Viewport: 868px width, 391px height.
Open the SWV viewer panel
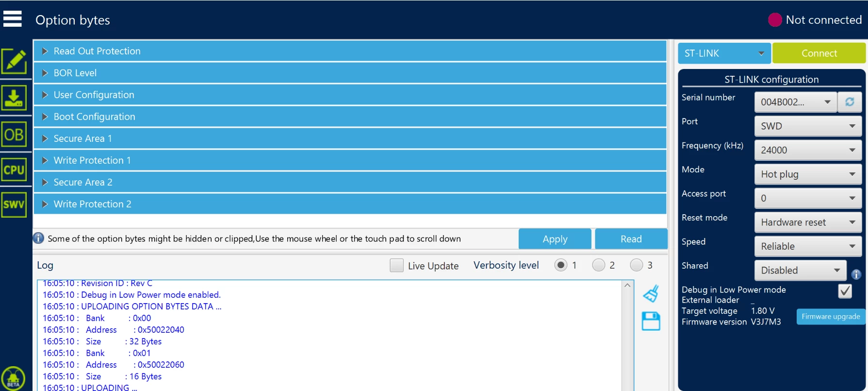[14, 204]
